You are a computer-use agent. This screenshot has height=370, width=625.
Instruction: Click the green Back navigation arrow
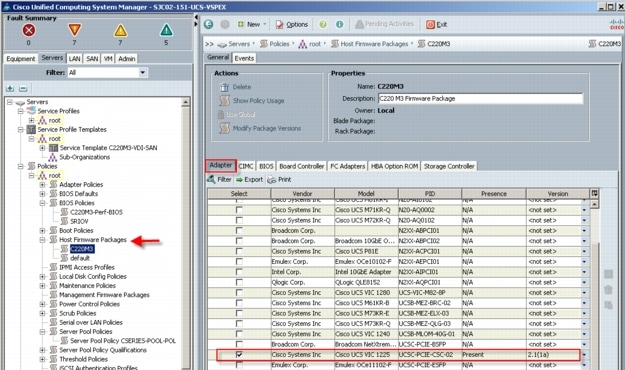pyautogui.click(x=208, y=24)
